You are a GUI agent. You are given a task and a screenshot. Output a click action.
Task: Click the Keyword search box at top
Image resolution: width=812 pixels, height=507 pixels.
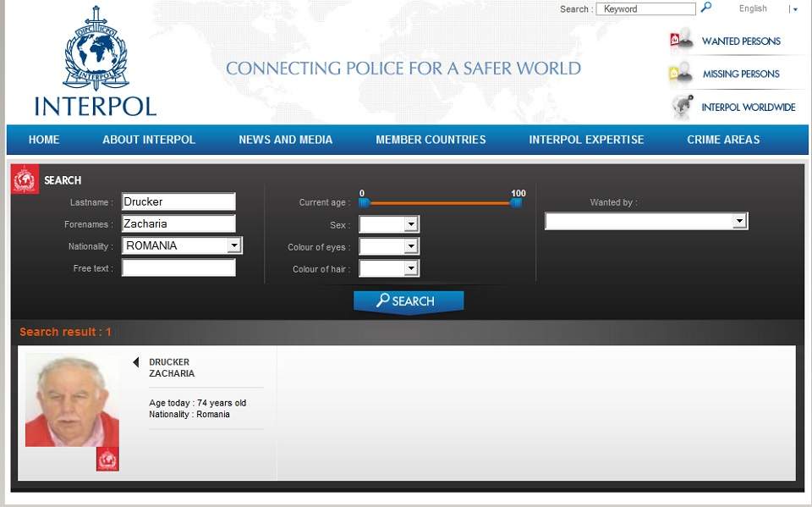click(645, 8)
